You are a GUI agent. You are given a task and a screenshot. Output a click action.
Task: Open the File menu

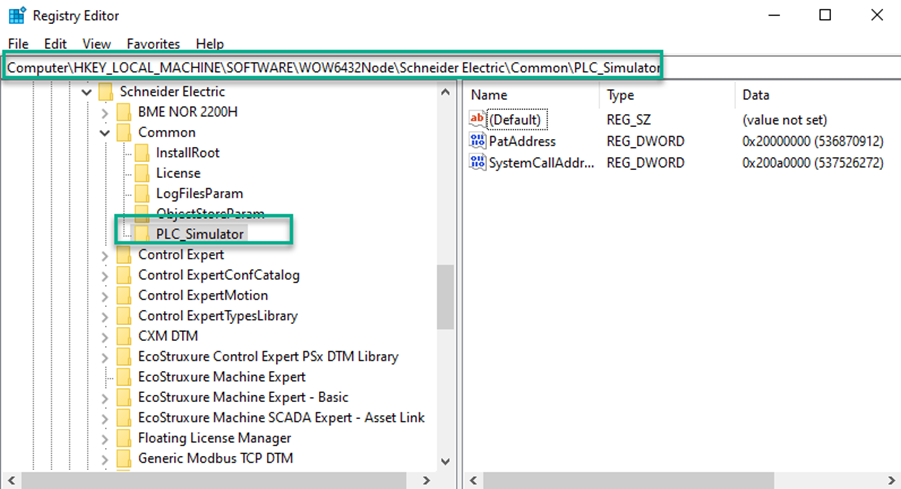click(18, 44)
